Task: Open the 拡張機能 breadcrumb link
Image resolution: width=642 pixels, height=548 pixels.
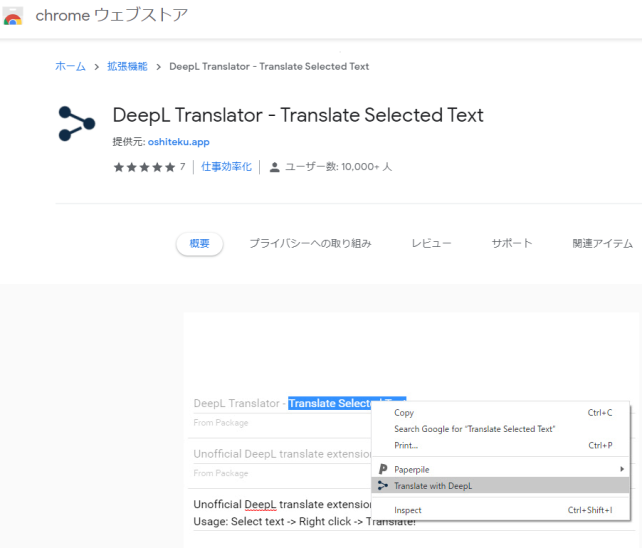Action: 127,66
